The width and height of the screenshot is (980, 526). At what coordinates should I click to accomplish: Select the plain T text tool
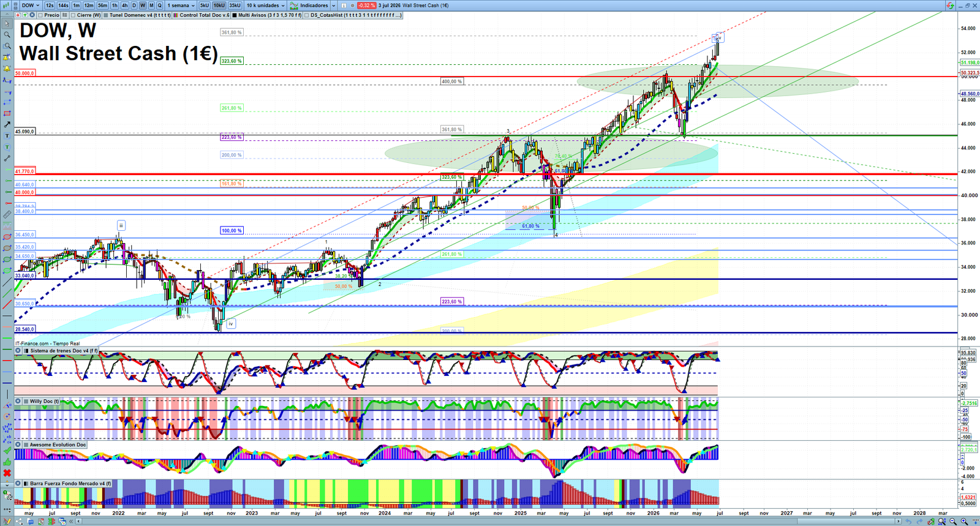click(7, 136)
